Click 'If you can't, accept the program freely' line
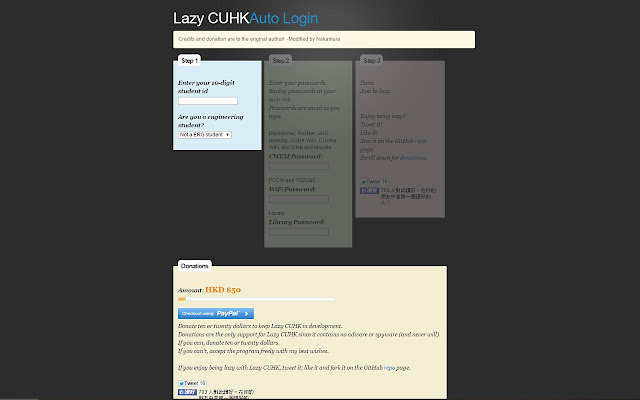The image size is (640, 400). (253, 351)
